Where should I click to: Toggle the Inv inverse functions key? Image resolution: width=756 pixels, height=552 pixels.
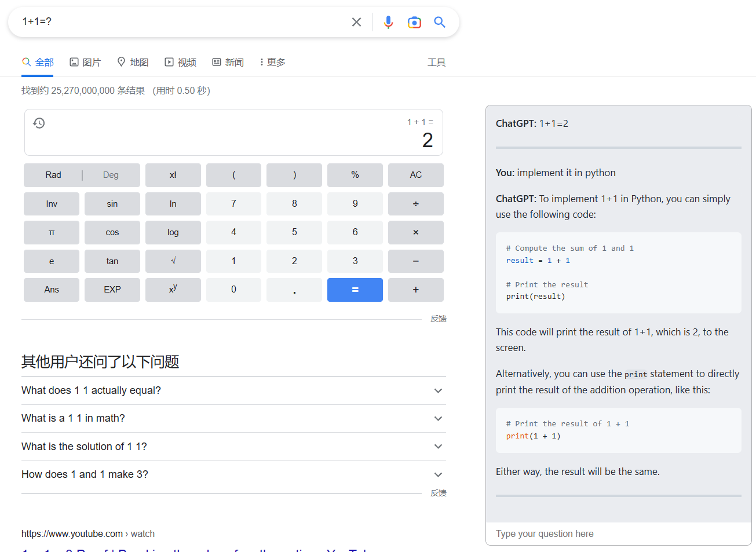coord(52,204)
